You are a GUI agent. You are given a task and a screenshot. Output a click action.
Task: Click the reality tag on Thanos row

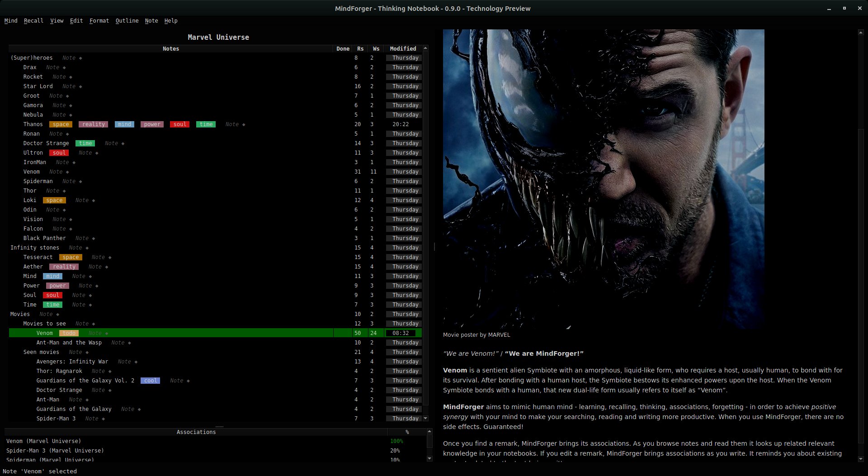point(94,124)
